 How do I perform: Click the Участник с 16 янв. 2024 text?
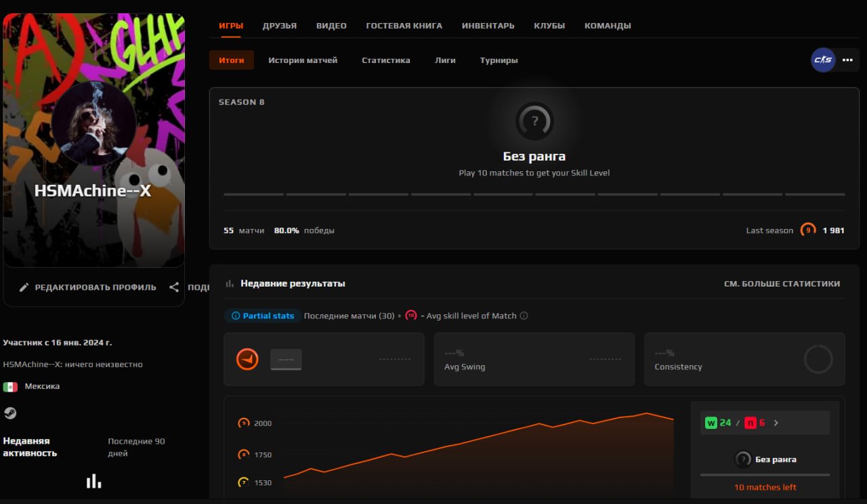pos(58,343)
